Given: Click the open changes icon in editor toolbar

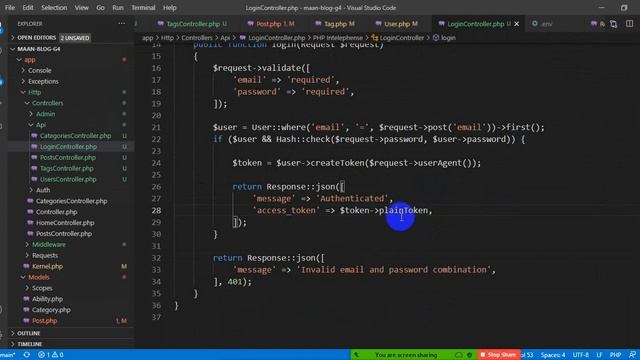Looking at the screenshot, I should coord(613,24).
